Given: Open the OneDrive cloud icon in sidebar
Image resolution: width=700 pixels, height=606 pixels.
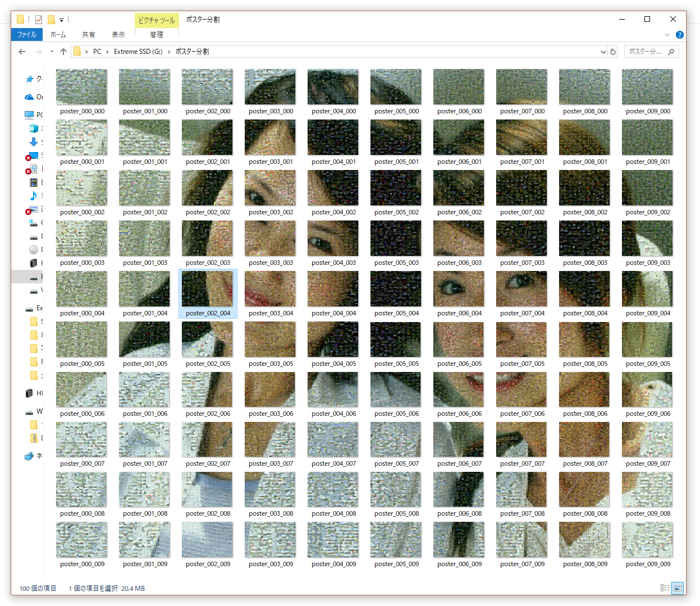Looking at the screenshot, I should (29, 97).
